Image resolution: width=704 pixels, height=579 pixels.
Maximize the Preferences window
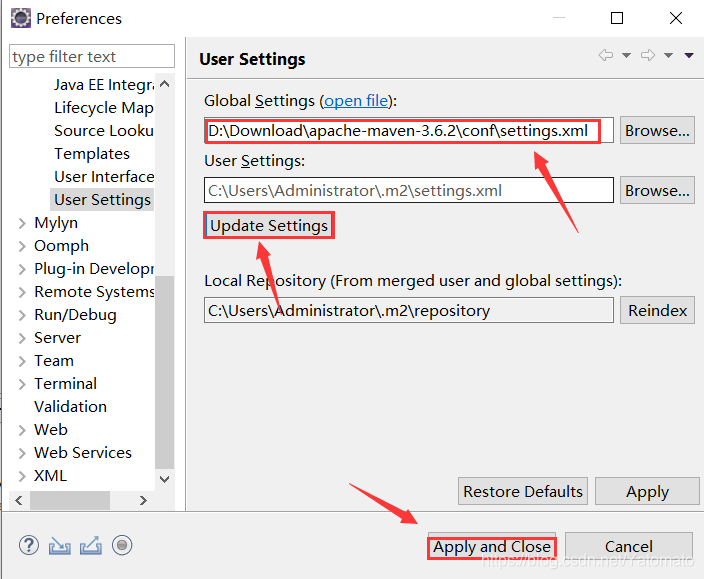(617, 18)
